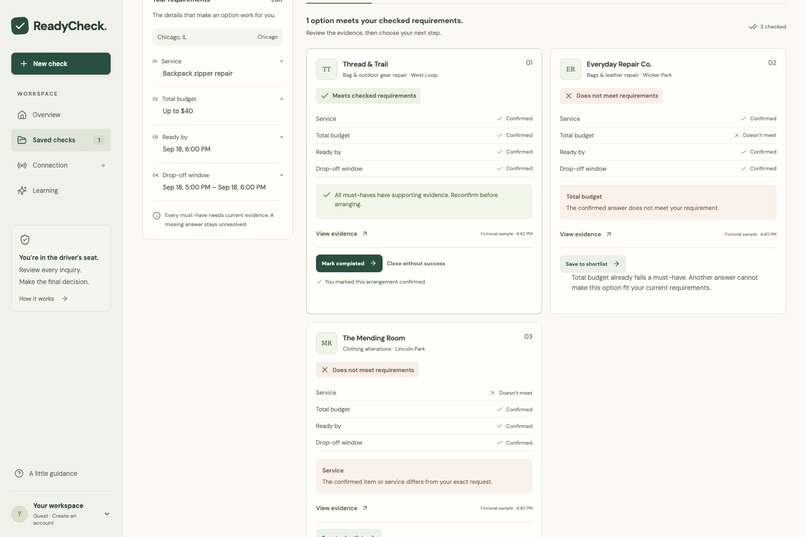Image resolution: width=806 pixels, height=537 pixels.
Task: Open the How it works link
Action: tap(43, 299)
